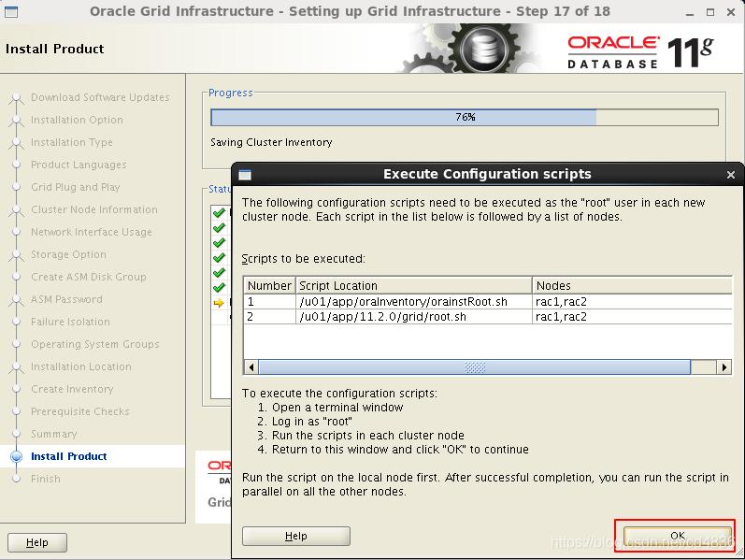Select Create Inventory step in sidebar
The image size is (745, 560).
[72, 389]
